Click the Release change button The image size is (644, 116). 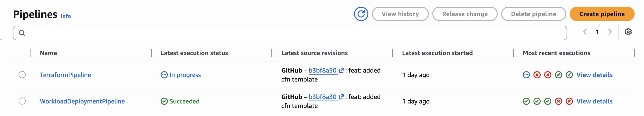(x=465, y=14)
